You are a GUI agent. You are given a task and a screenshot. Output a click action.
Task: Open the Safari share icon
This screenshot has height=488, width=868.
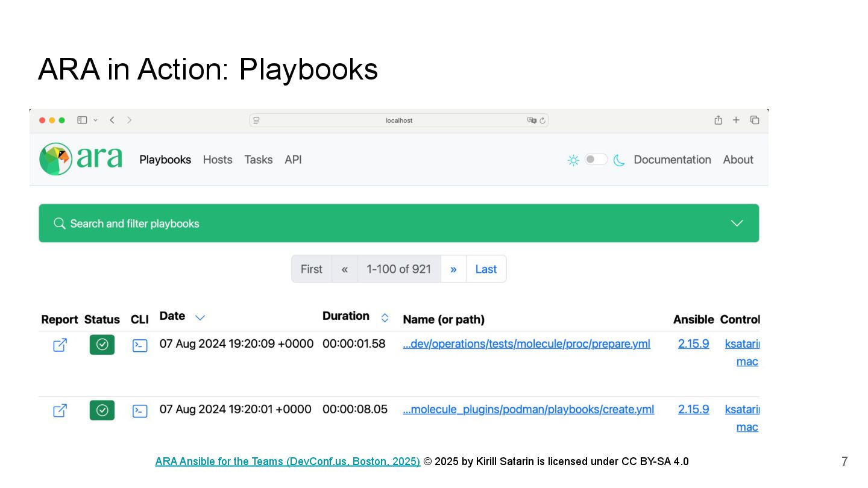(718, 120)
